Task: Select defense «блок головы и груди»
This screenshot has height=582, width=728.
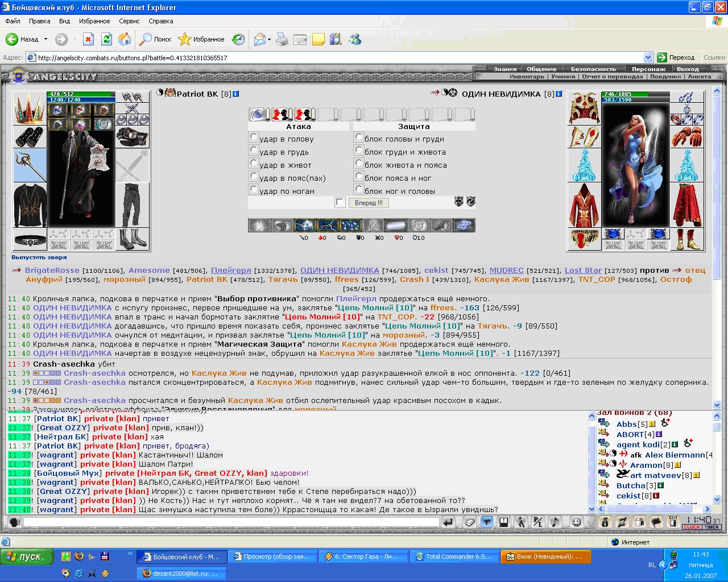Action: tap(358, 137)
